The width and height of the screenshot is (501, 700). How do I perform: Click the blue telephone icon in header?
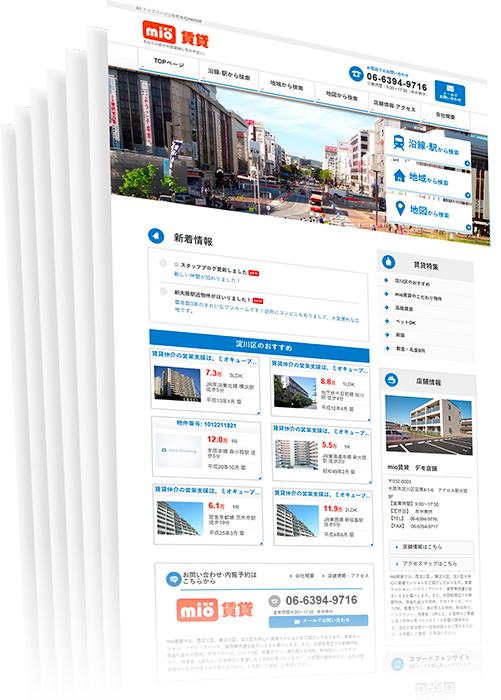click(356, 74)
